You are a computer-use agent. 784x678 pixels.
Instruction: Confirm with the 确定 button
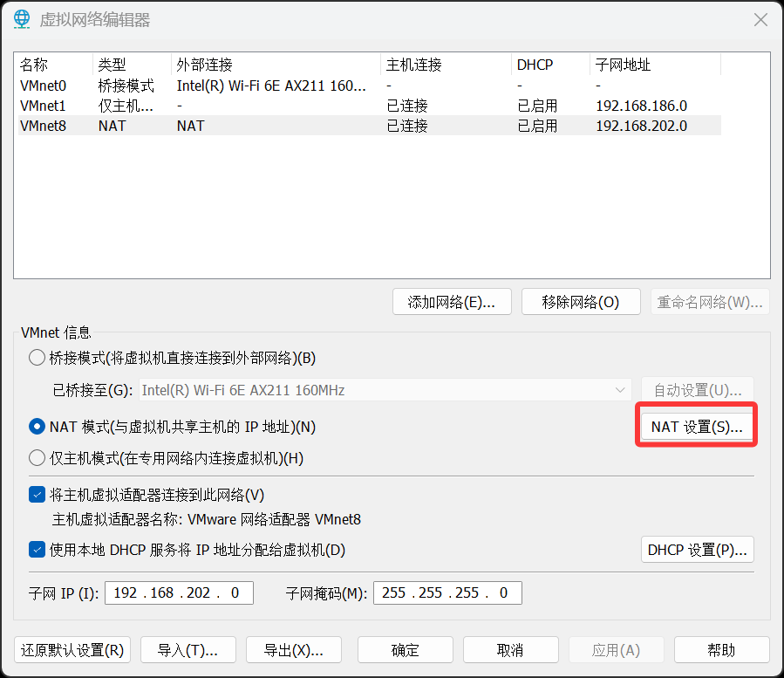[x=406, y=650]
